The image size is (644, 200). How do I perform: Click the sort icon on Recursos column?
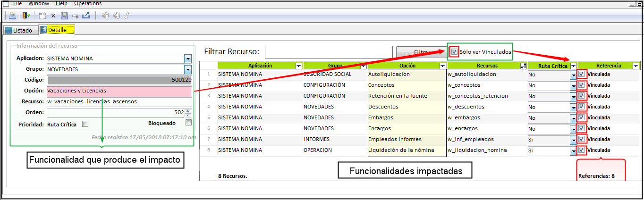pyautogui.click(x=523, y=66)
